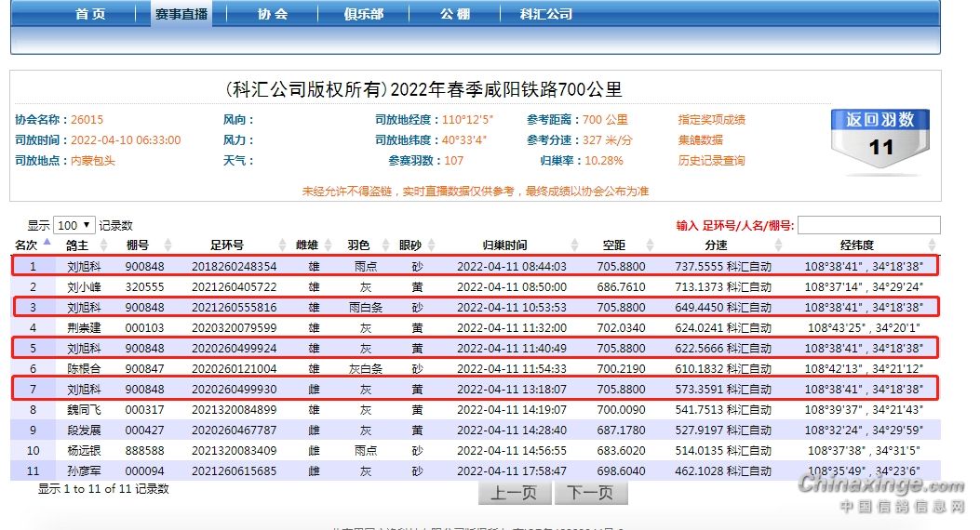Image resolution: width=980 pixels, height=530 pixels.
Task: Open the 协会 menu item
Action: (272, 14)
